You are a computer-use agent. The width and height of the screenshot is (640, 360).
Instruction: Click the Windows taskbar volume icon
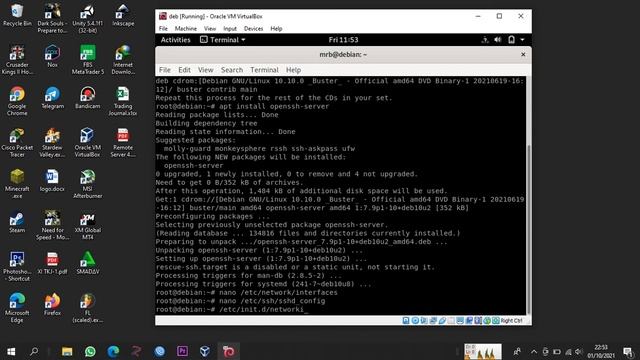(578, 351)
